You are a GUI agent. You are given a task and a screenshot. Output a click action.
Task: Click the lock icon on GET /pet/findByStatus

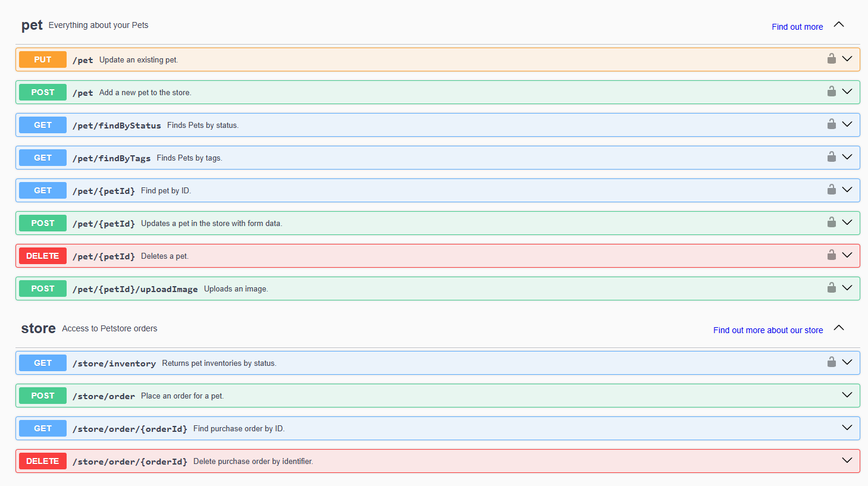coord(831,124)
